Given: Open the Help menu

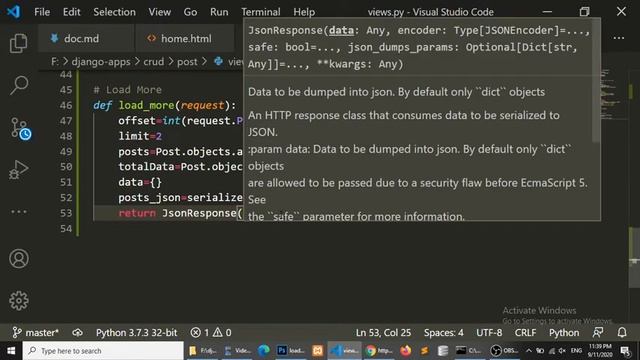Looking at the screenshot, I should click(x=304, y=12).
